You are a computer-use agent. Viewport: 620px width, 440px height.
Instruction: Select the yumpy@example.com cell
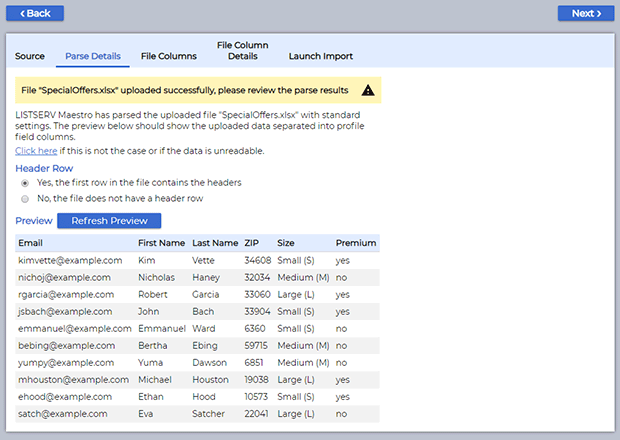tap(66, 363)
